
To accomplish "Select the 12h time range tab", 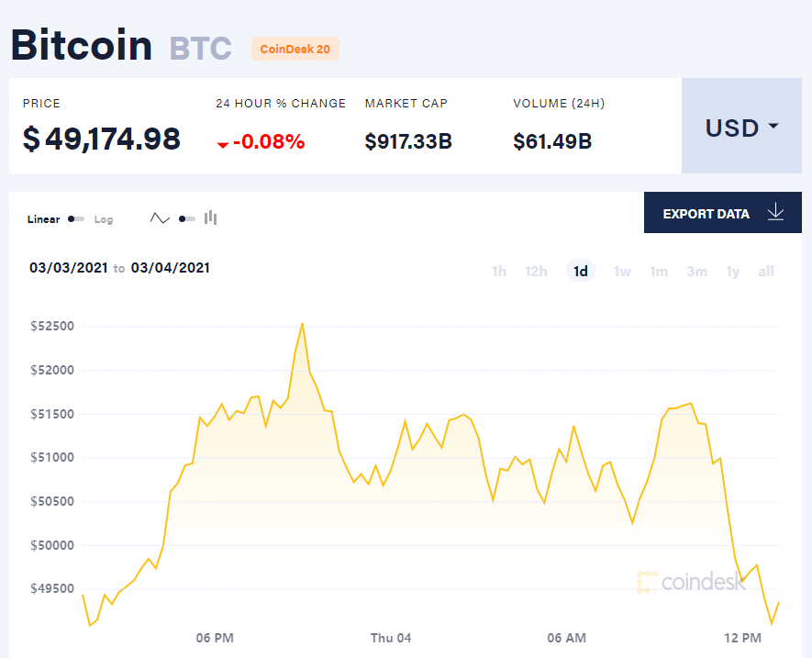I will (x=536, y=271).
